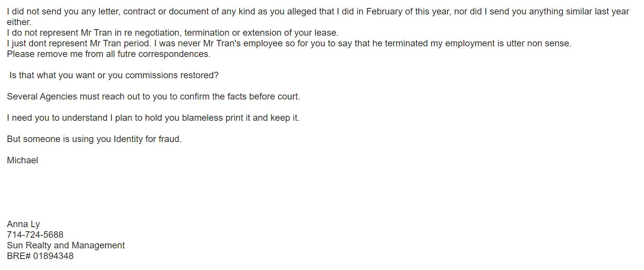Click the signature name Anna Ly
The width and height of the screenshot is (644, 270).
pos(23,224)
